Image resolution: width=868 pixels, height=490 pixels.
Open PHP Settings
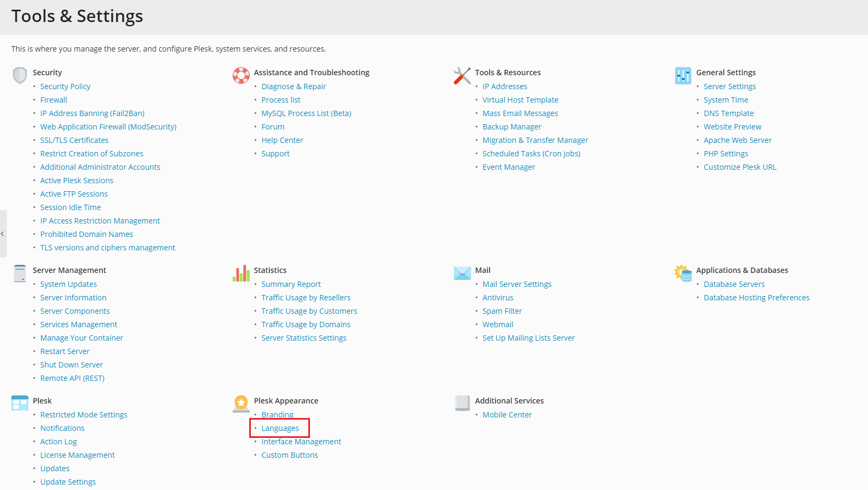(x=726, y=154)
